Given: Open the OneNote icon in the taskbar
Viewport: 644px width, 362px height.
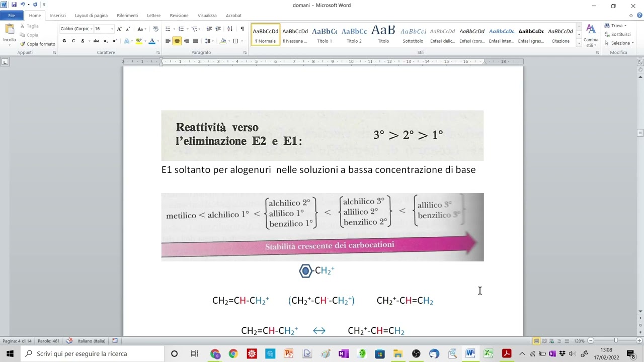Looking at the screenshot, I should (343, 353).
